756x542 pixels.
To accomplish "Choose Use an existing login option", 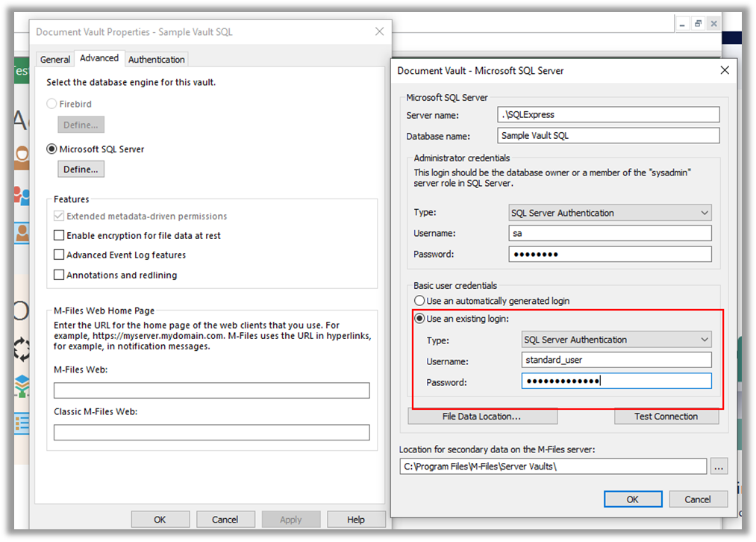I will pos(419,319).
